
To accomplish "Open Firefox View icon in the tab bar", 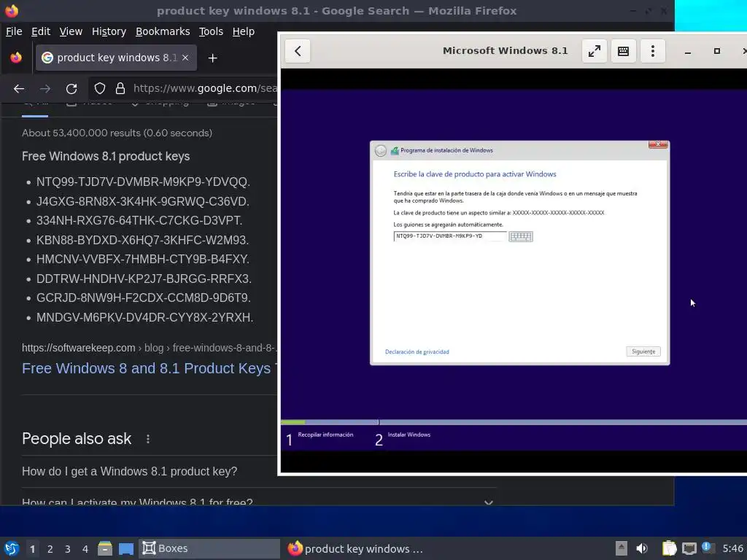I will 16,58.
